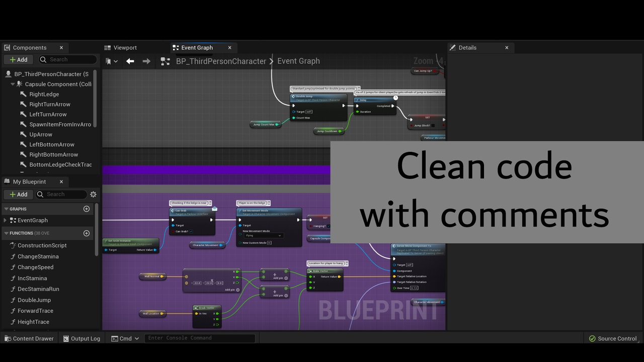Open the bookmarks dropdown in graph toolbar
644x362 pixels.
pos(112,61)
